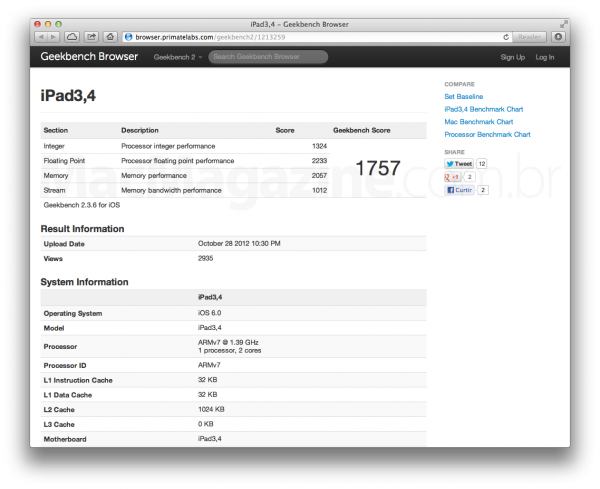Open Processor Benchmark Chart link
The width and height of the screenshot is (600, 489).
487,134
